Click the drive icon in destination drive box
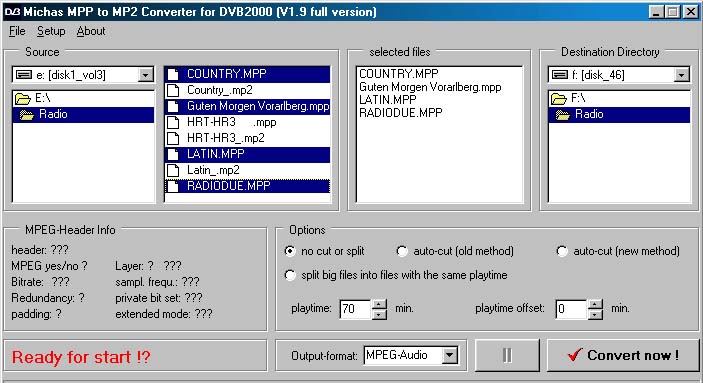703x383 pixels. pos(560,74)
